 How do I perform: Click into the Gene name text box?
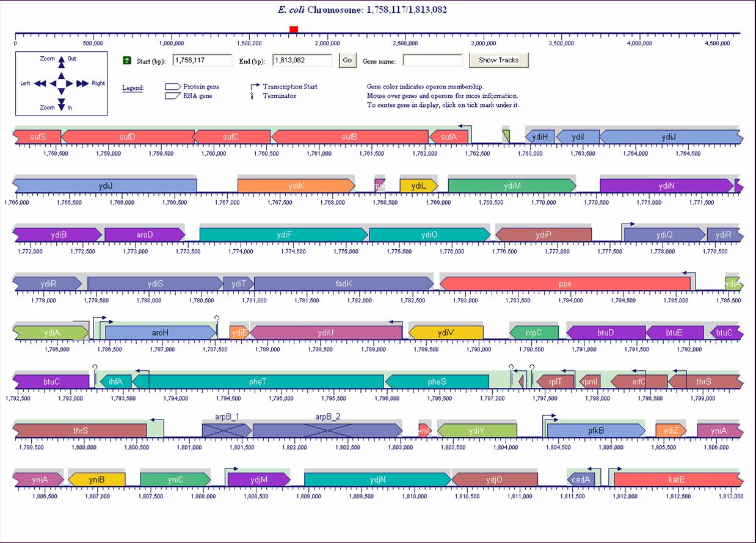(x=432, y=60)
